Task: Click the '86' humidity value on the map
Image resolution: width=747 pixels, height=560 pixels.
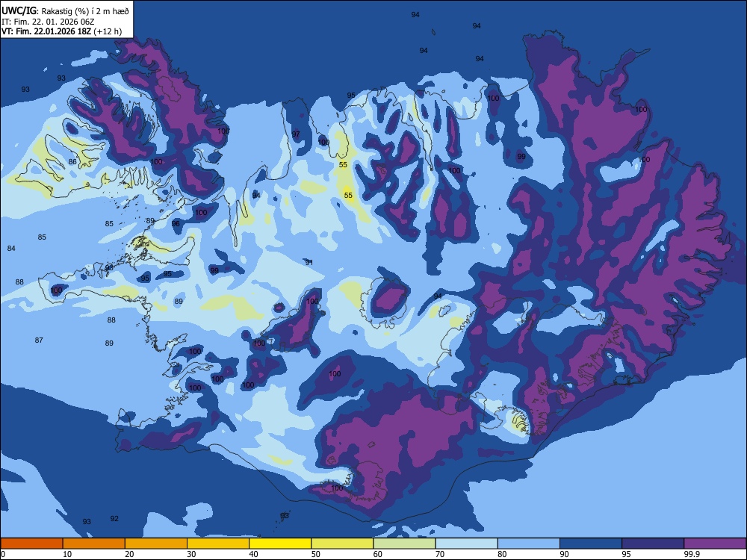Action: pos(72,162)
